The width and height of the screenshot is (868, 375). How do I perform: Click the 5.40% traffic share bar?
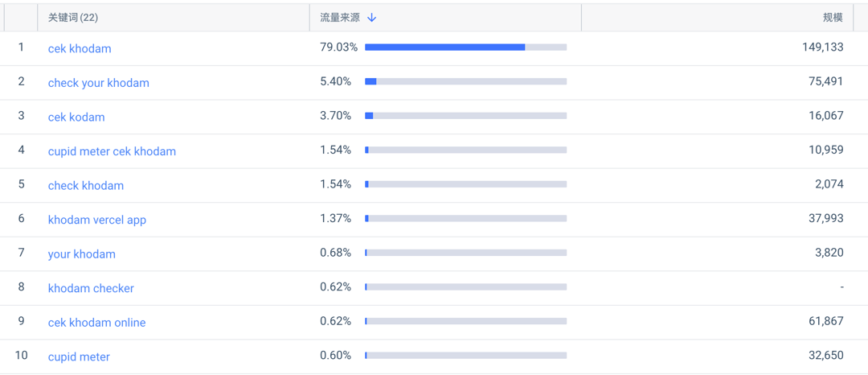465,81
